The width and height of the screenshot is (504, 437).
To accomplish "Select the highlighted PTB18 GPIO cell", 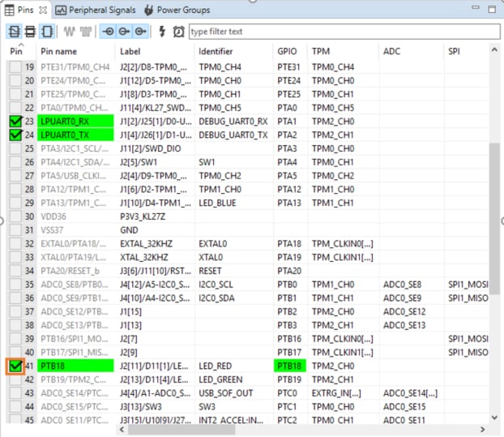I will (288, 366).
